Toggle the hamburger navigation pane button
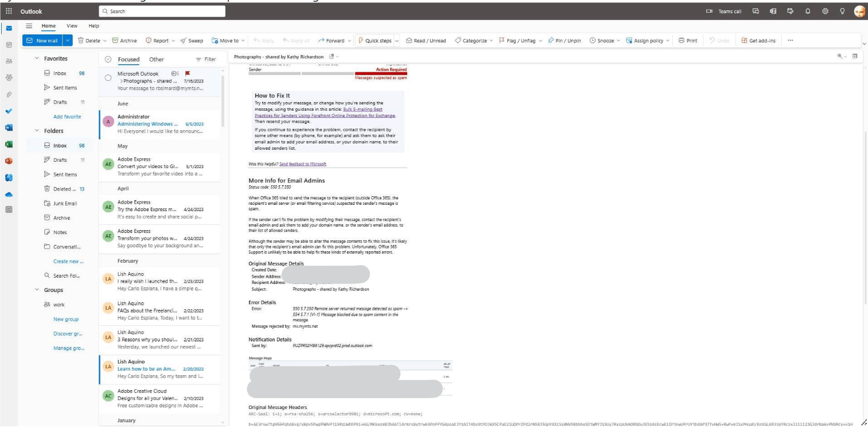Viewport: 868px width, 432px height. 29,26
